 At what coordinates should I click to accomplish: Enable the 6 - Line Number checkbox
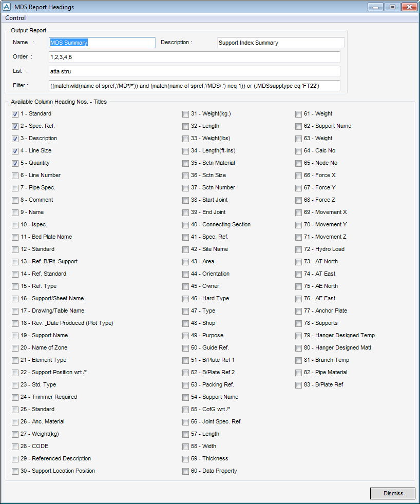[x=15, y=176]
